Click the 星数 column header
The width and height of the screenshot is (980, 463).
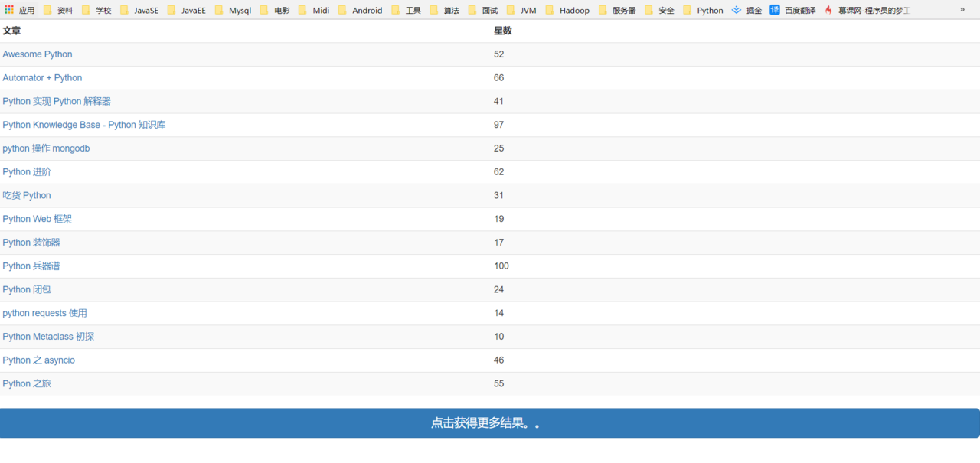pos(503,31)
